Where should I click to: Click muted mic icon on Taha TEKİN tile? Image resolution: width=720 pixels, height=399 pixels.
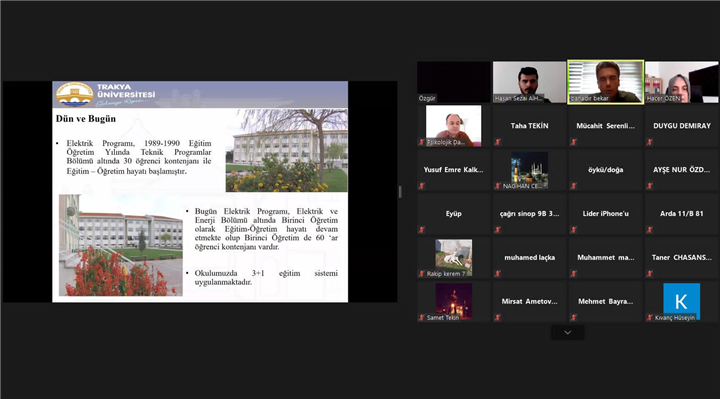497,142
